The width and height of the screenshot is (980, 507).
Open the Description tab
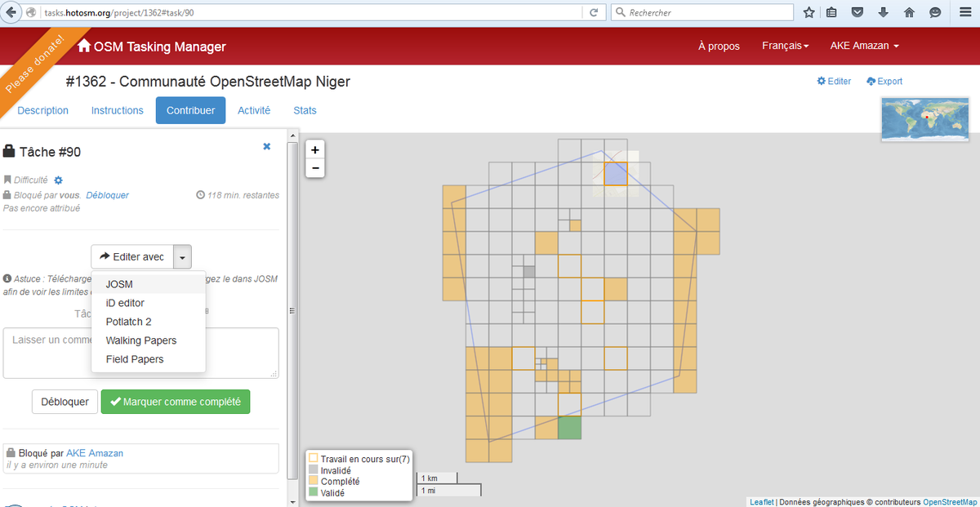pos(43,110)
